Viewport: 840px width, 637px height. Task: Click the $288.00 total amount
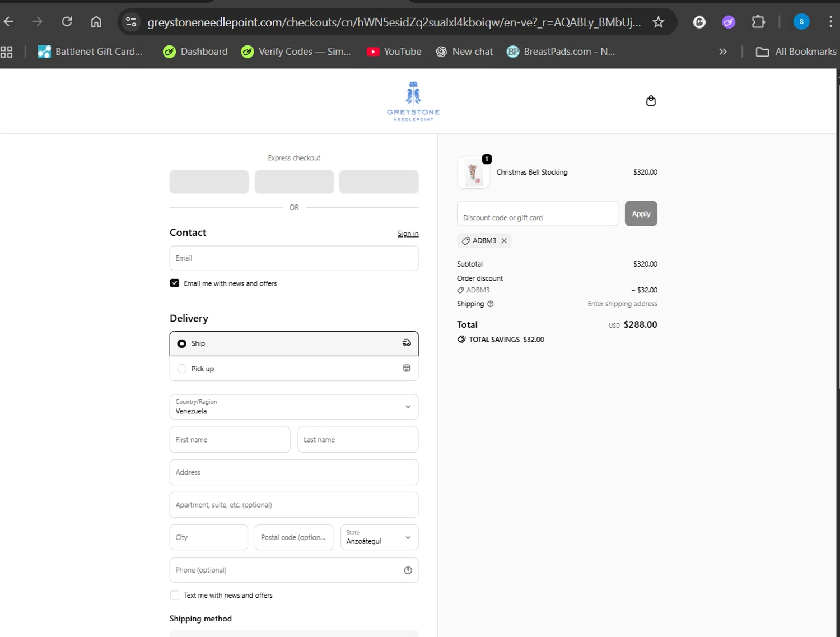(641, 324)
